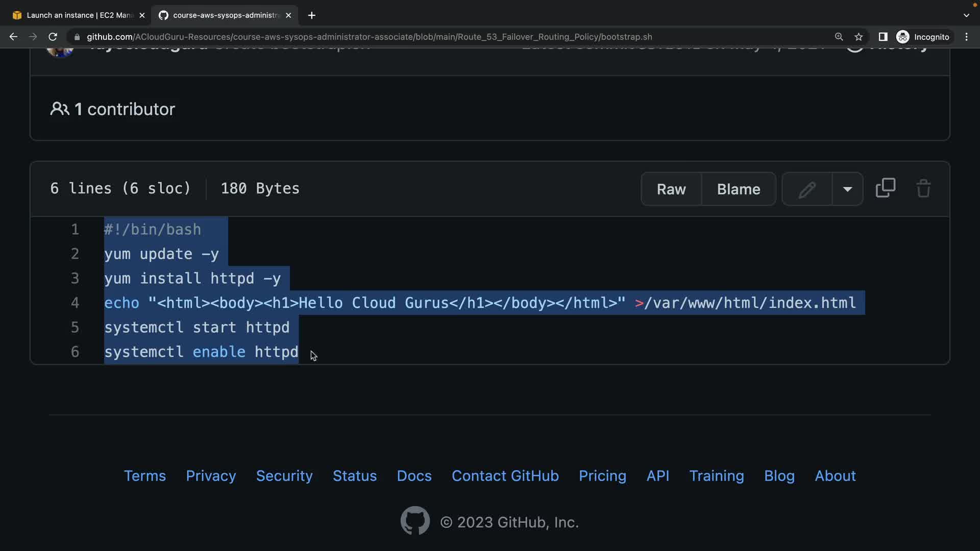The width and height of the screenshot is (980, 551).
Task: Open Blame view
Action: [x=738, y=189]
